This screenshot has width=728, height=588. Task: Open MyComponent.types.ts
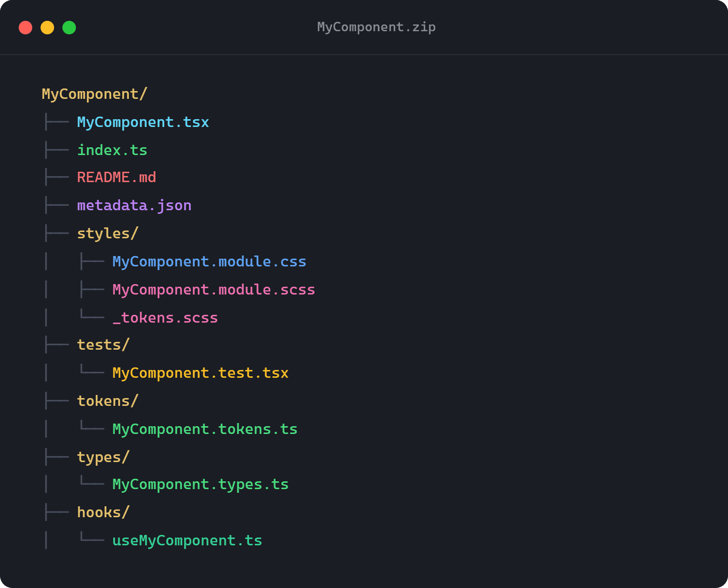pyautogui.click(x=200, y=484)
